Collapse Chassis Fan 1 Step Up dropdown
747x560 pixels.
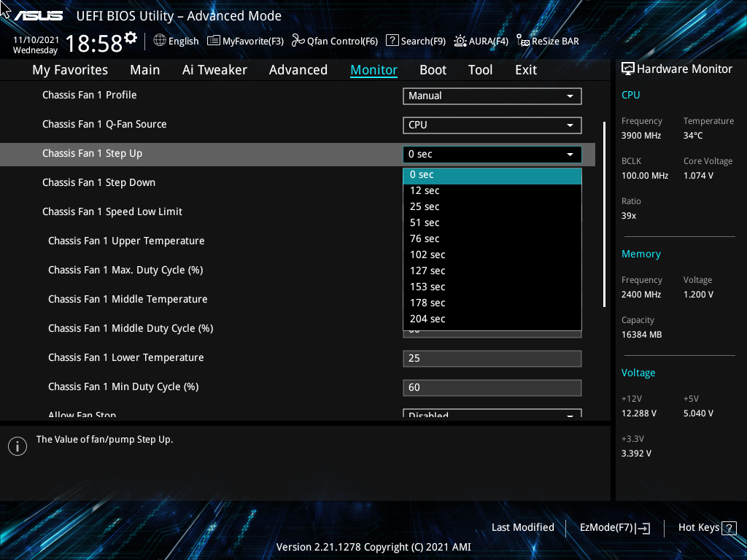[x=492, y=154]
